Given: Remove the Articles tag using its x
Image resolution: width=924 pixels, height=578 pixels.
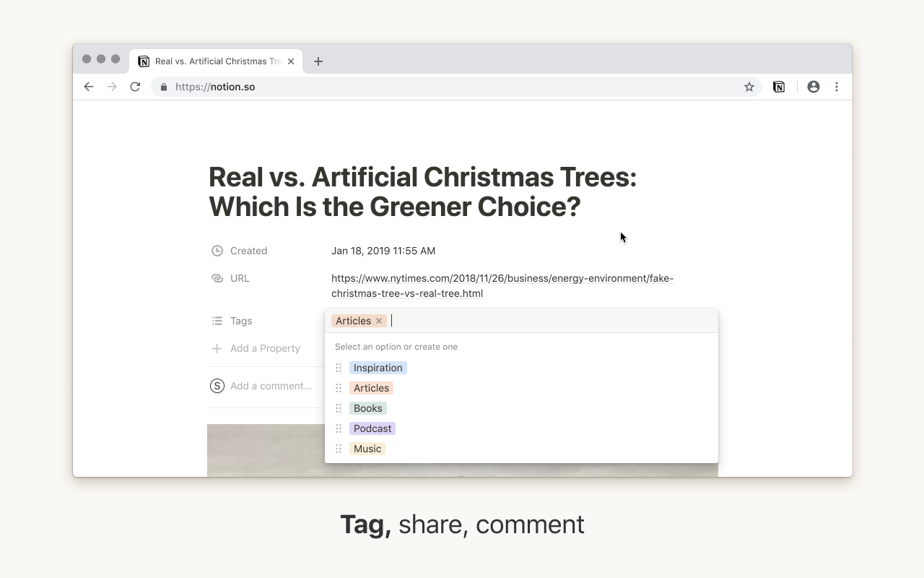Looking at the screenshot, I should 378,321.
